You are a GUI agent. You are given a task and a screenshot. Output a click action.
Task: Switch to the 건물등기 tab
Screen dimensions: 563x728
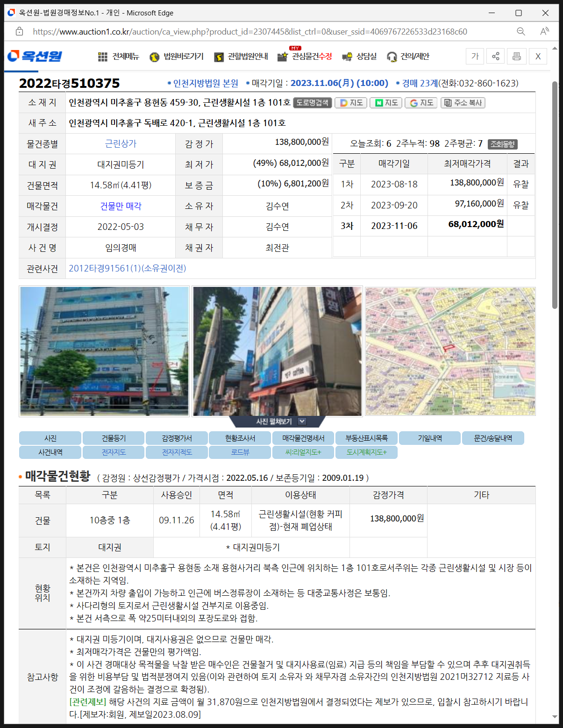[114, 438]
